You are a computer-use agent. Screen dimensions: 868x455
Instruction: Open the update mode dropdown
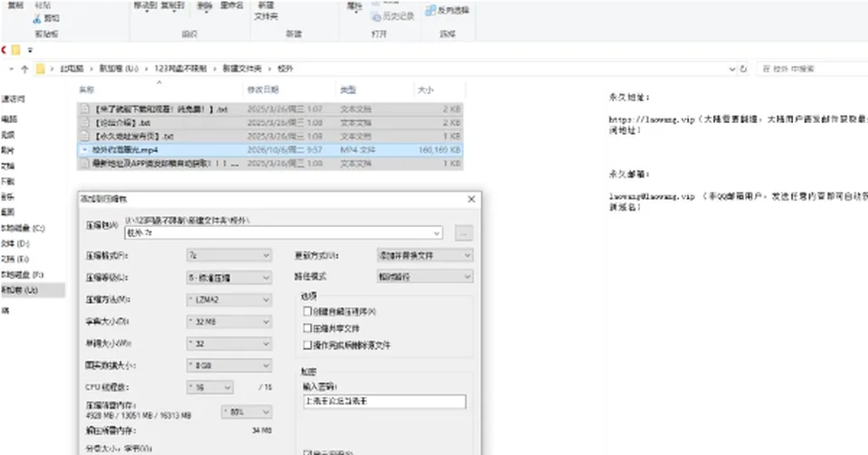point(425,255)
